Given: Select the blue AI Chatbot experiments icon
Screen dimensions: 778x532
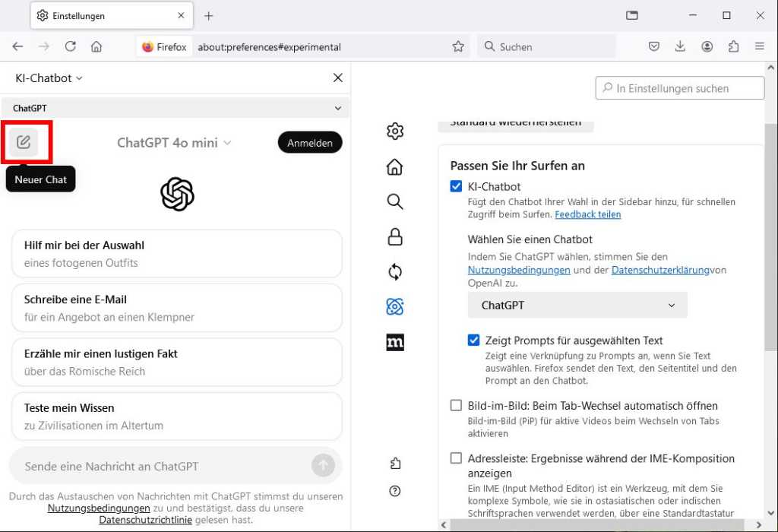Looking at the screenshot, I should point(394,306).
